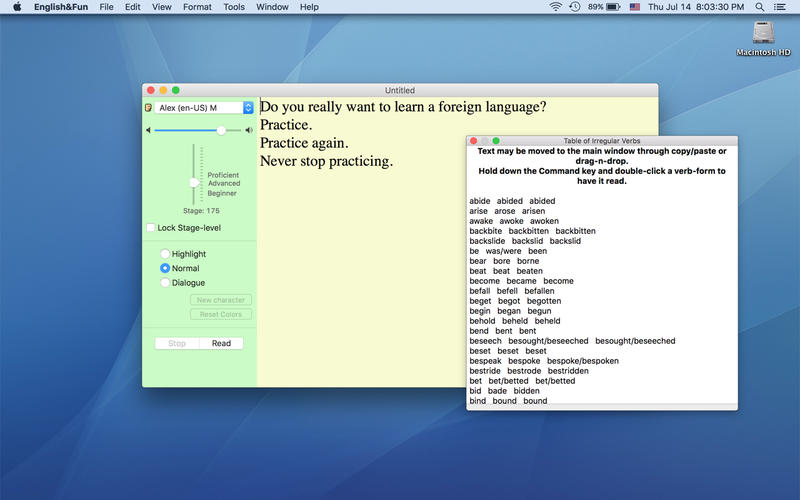Click the battery status icon
The image size is (800, 500).
(613, 7)
